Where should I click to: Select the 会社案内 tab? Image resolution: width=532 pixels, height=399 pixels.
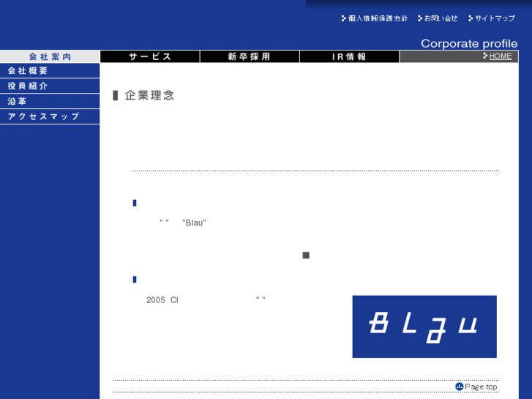tap(50, 56)
